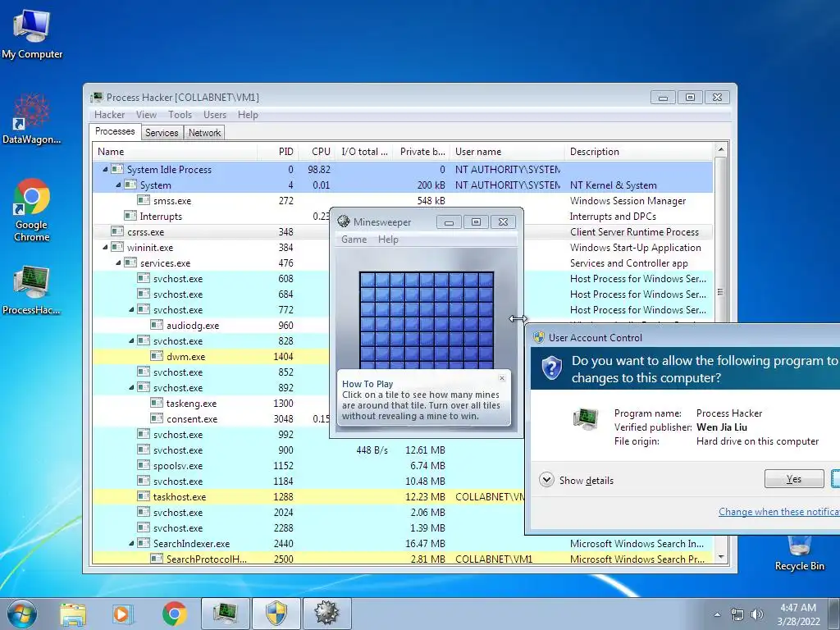The width and height of the screenshot is (840, 630).
Task: Open the Tools menu
Action: point(180,115)
